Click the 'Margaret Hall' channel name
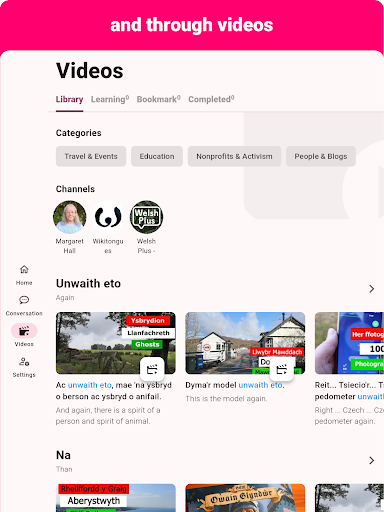This screenshot has height=512, width=384. 70,246
